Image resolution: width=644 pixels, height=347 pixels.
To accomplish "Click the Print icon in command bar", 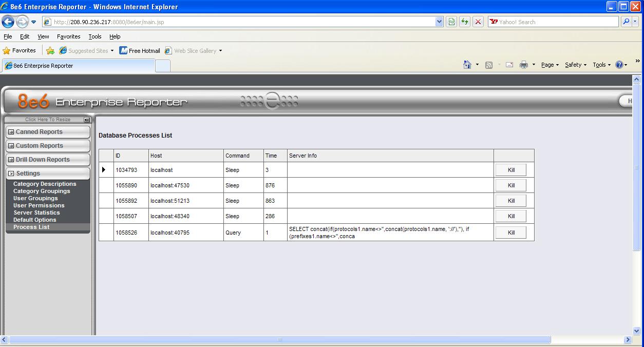I will pos(523,65).
